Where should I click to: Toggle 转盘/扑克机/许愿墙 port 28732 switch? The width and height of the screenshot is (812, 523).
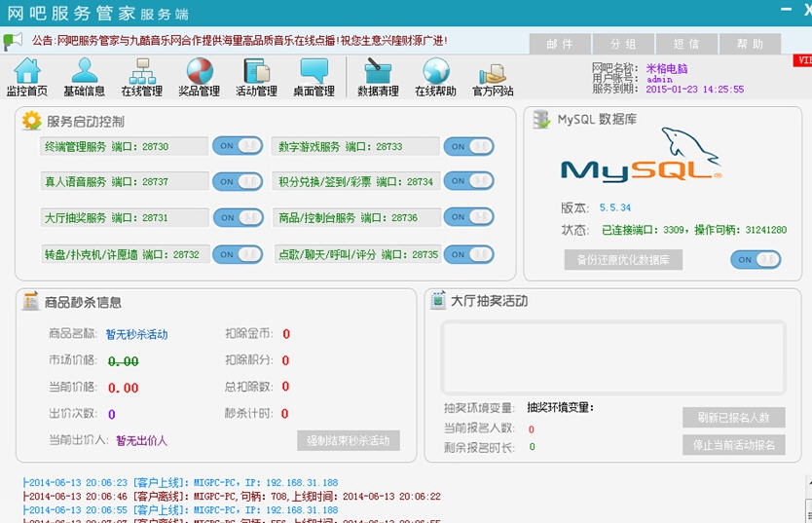pos(238,254)
